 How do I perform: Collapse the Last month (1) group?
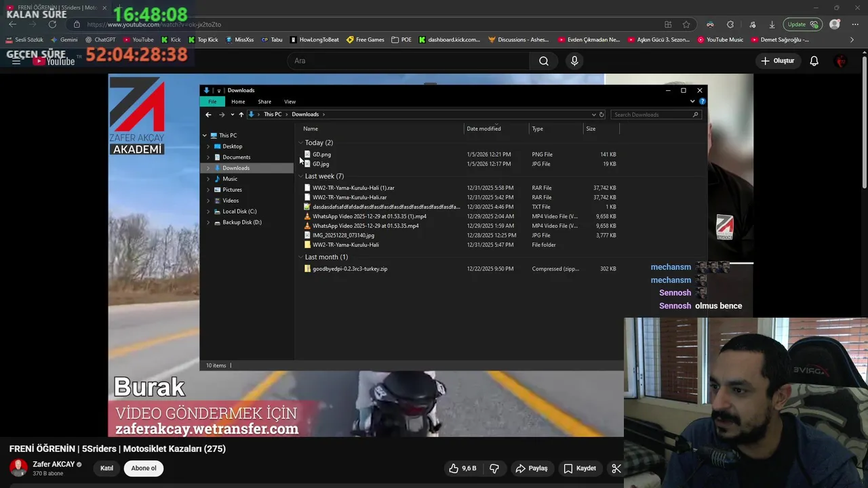(300, 257)
